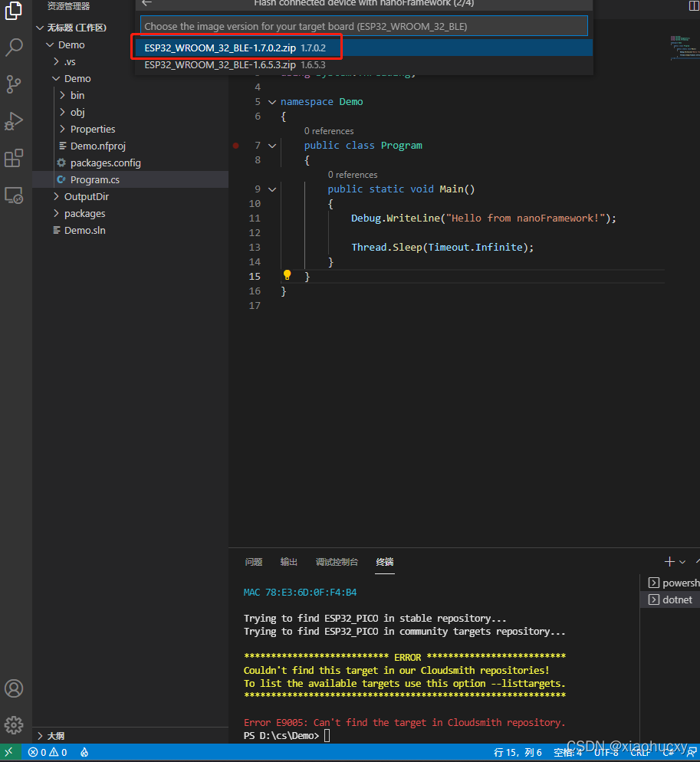The width and height of the screenshot is (700, 762).
Task: Click the Program.cs C# file icon
Action: click(x=61, y=180)
